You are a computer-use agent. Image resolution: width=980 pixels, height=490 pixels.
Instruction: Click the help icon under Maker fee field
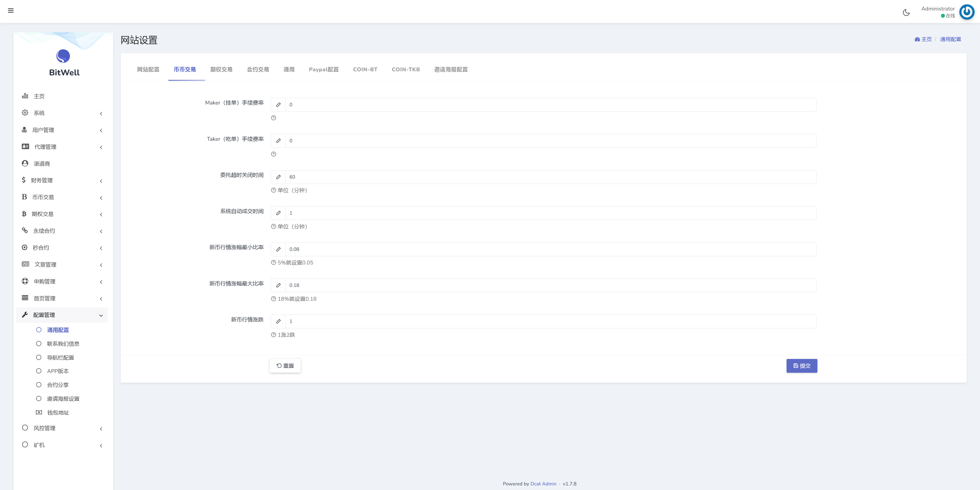(274, 118)
